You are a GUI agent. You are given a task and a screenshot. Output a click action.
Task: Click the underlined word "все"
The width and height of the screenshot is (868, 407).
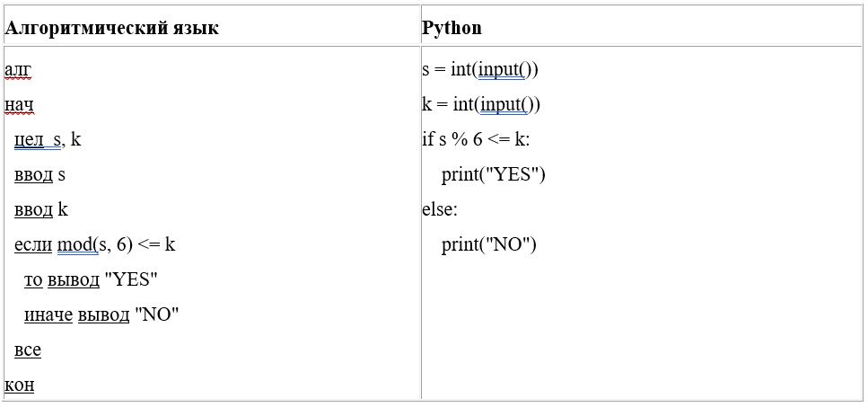[28, 350]
